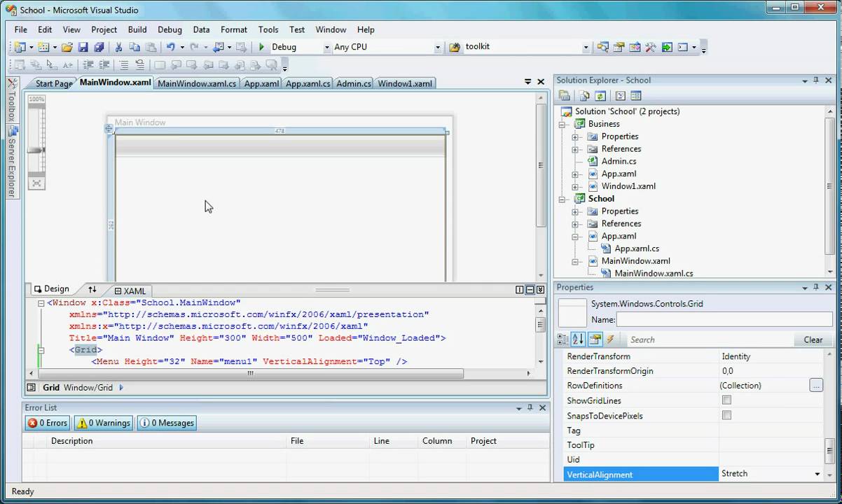Show events with the lightning bolt icon
The height and width of the screenshot is (504, 842).
click(x=610, y=339)
